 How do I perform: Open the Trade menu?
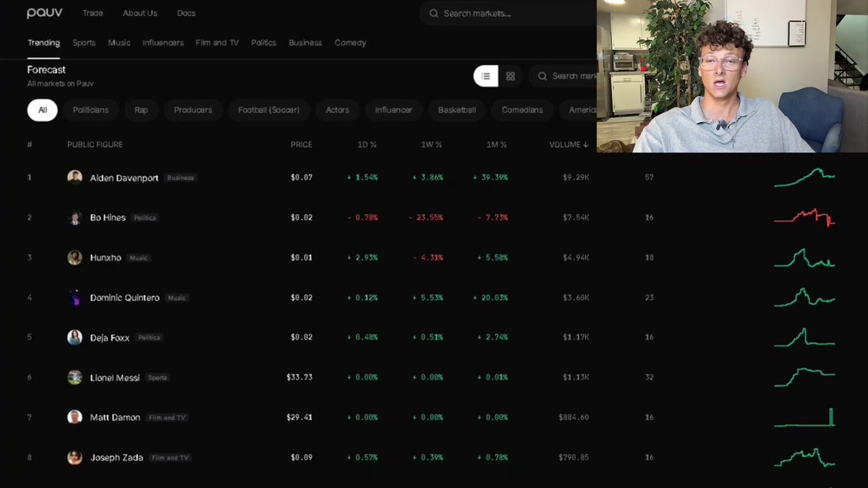(x=93, y=13)
